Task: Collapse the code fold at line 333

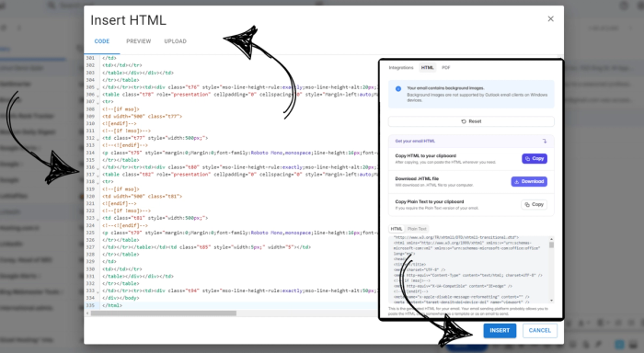Action: coord(98,291)
